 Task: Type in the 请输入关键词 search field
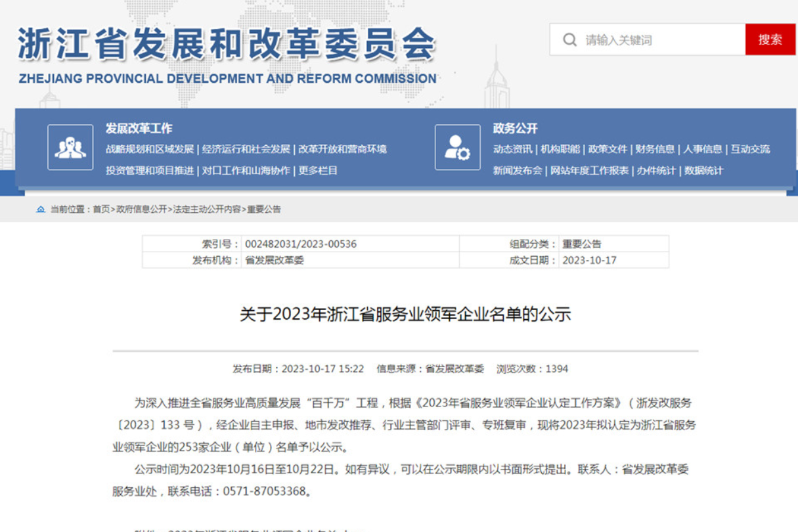coord(660,40)
